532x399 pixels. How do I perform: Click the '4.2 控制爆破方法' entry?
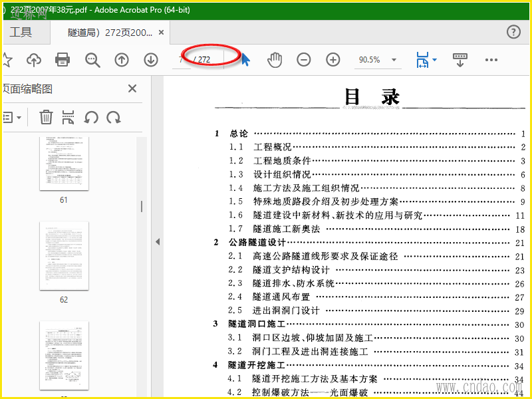(376, 392)
